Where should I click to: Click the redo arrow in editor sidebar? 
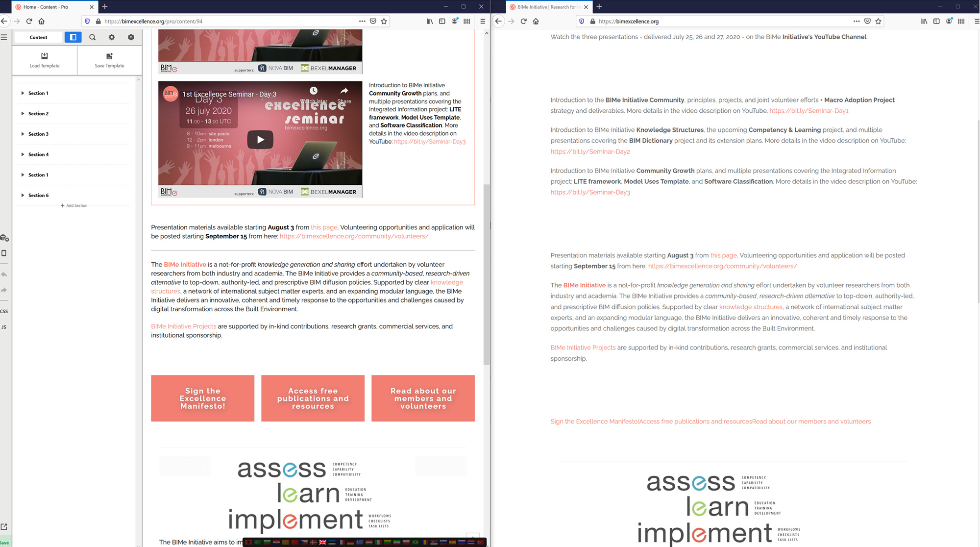click(4, 290)
